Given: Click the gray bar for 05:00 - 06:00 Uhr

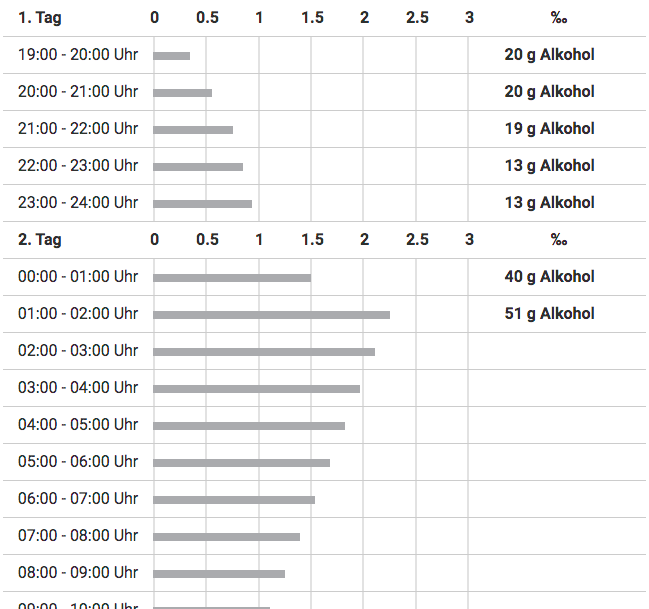Looking at the screenshot, I should pos(241,463).
